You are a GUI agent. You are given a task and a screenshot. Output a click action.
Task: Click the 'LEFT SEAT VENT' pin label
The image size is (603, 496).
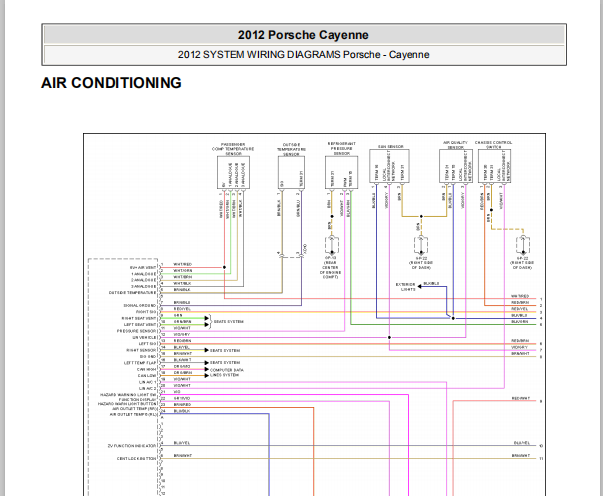click(140, 325)
